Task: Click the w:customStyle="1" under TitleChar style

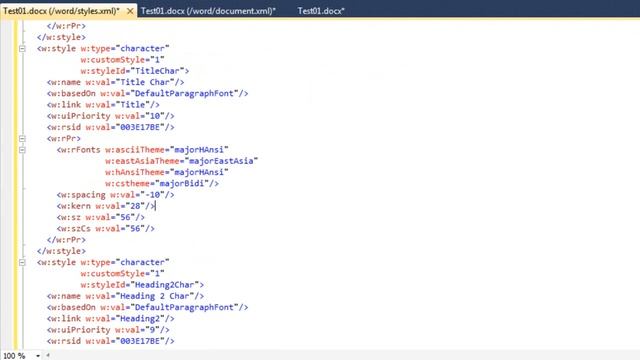Action: (122, 60)
